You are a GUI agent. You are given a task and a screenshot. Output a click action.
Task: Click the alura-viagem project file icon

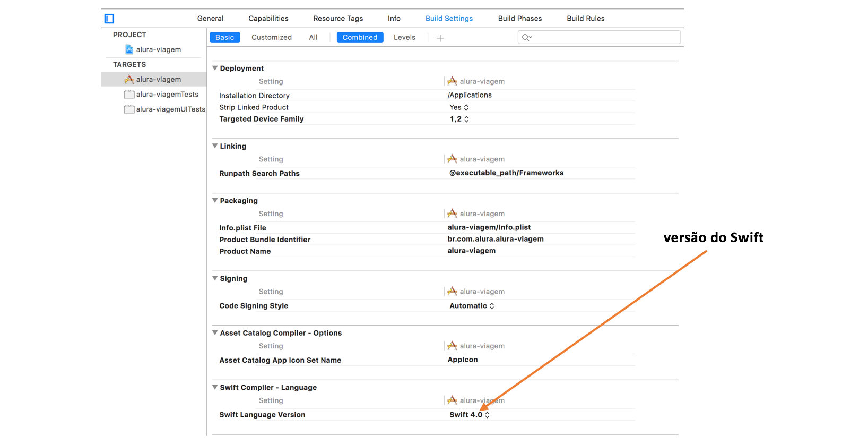pyautogui.click(x=129, y=49)
